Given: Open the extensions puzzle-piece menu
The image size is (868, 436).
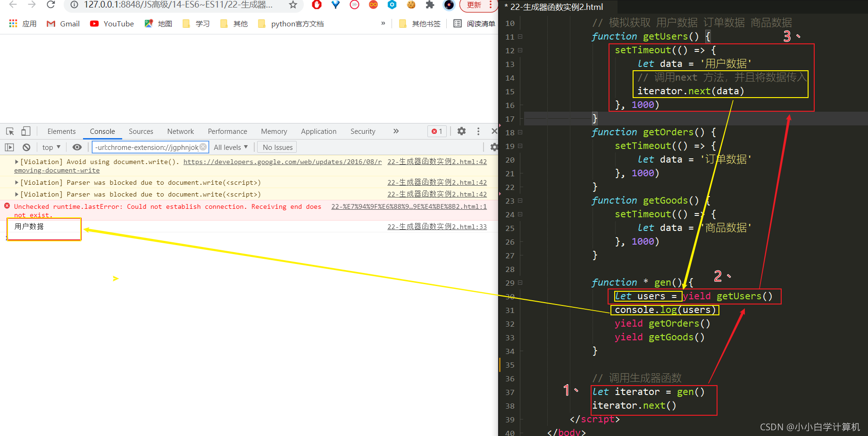Looking at the screenshot, I should pyautogui.click(x=430, y=5).
